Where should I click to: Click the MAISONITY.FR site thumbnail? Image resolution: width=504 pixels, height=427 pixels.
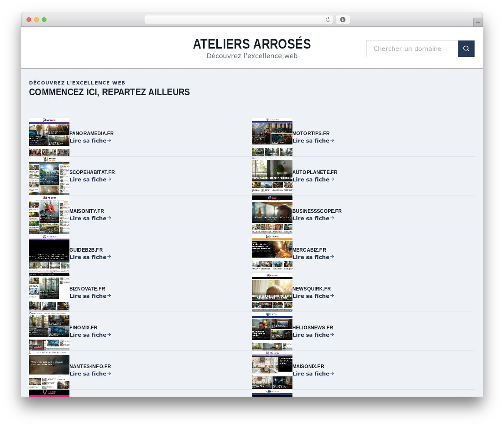point(49,215)
